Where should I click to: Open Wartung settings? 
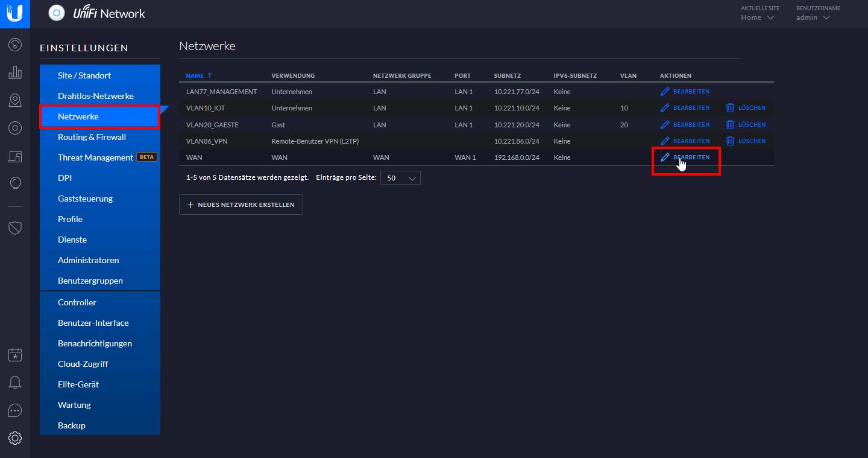tap(100, 405)
